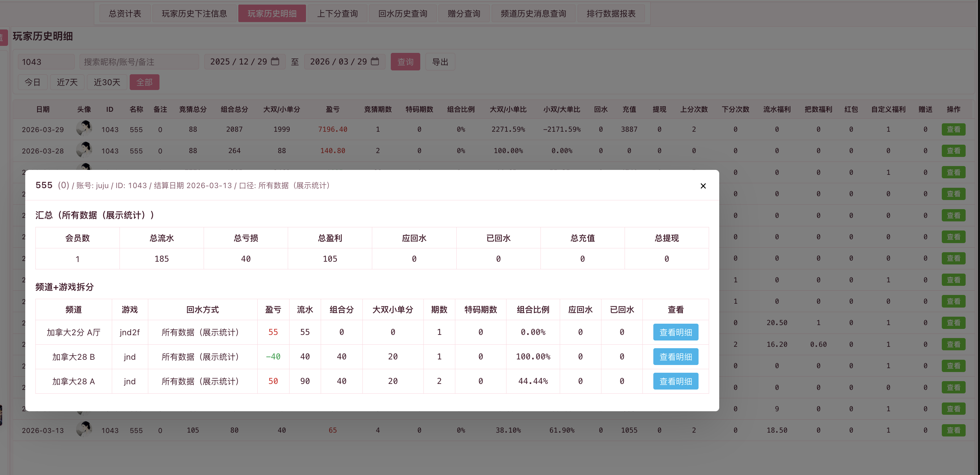Click avatar in 2026-03-28 row
Viewport: 980px width, 475px height.
point(84,150)
